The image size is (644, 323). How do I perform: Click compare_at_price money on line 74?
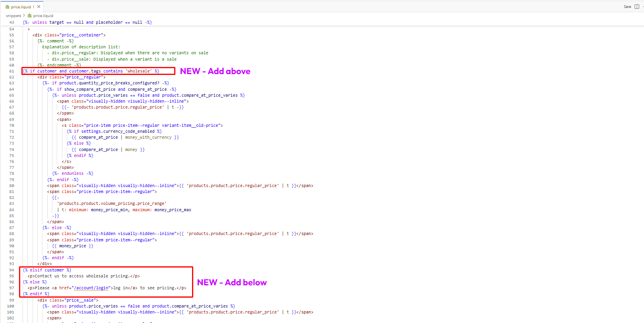(108, 149)
